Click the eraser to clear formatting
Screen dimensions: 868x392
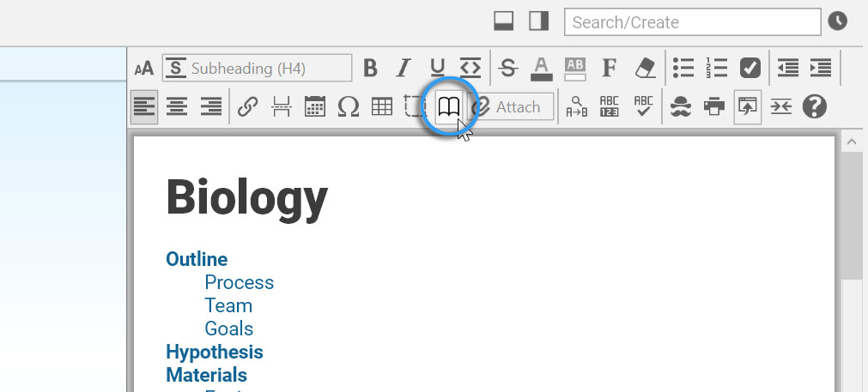click(x=644, y=68)
